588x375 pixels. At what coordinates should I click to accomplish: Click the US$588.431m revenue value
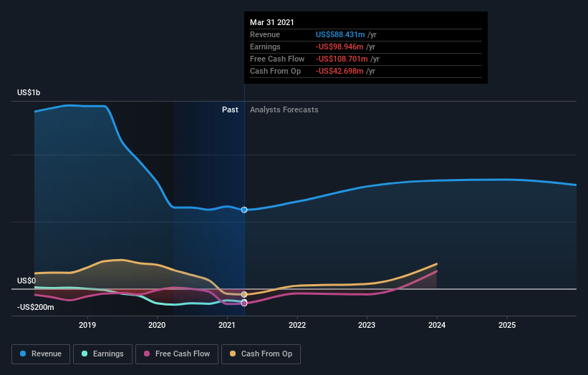pyautogui.click(x=340, y=34)
